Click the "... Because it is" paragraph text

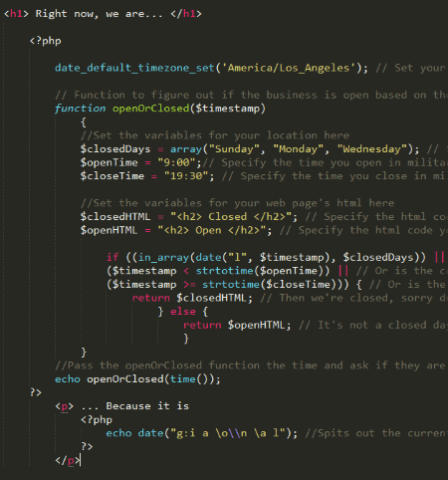click(x=134, y=406)
